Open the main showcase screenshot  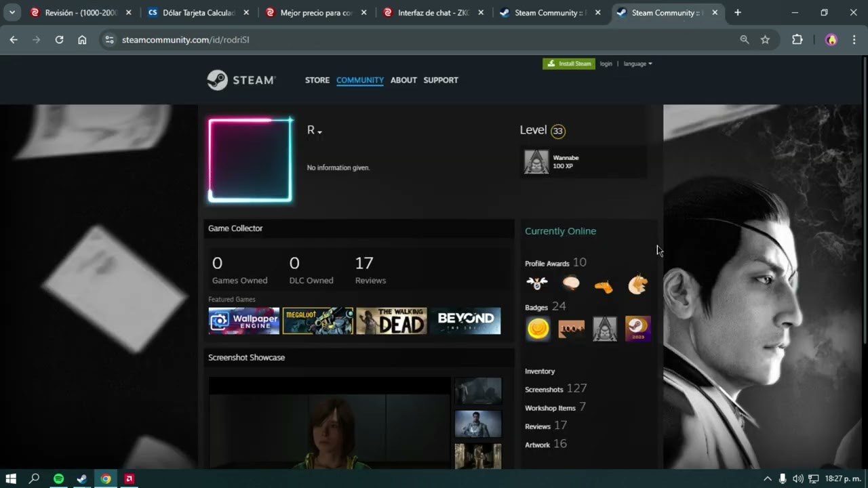tap(330, 423)
